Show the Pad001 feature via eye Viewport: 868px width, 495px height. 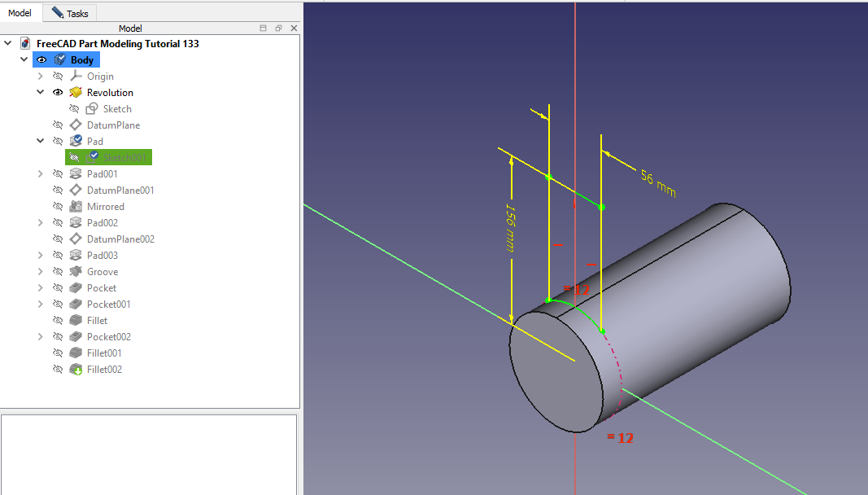58,174
